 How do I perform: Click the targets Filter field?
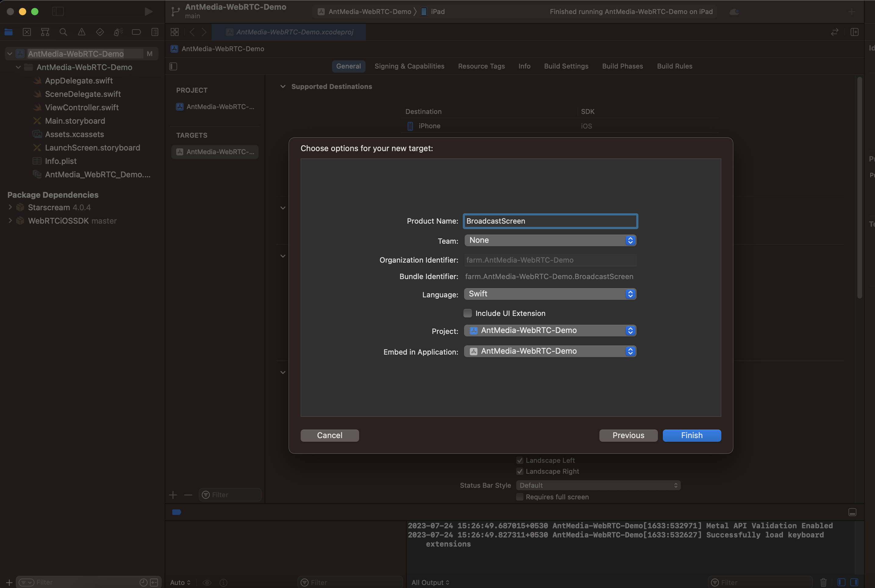(230, 495)
